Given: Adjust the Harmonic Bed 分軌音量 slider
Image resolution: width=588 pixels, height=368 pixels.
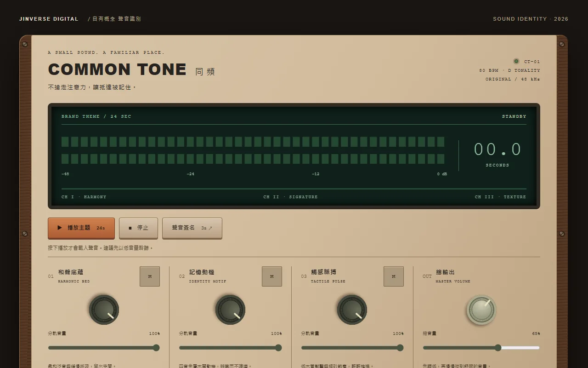Looking at the screenshot, I should coord(104,348).
